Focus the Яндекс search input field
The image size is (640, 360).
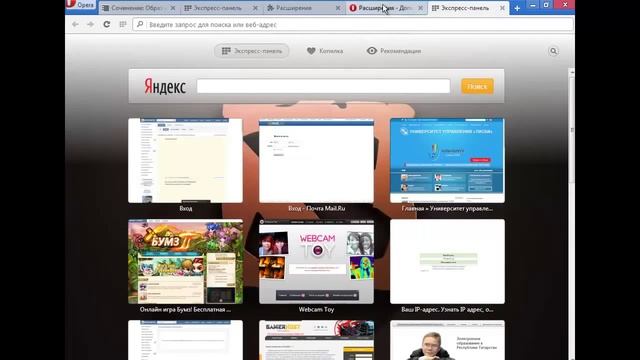tap(323, 86)
